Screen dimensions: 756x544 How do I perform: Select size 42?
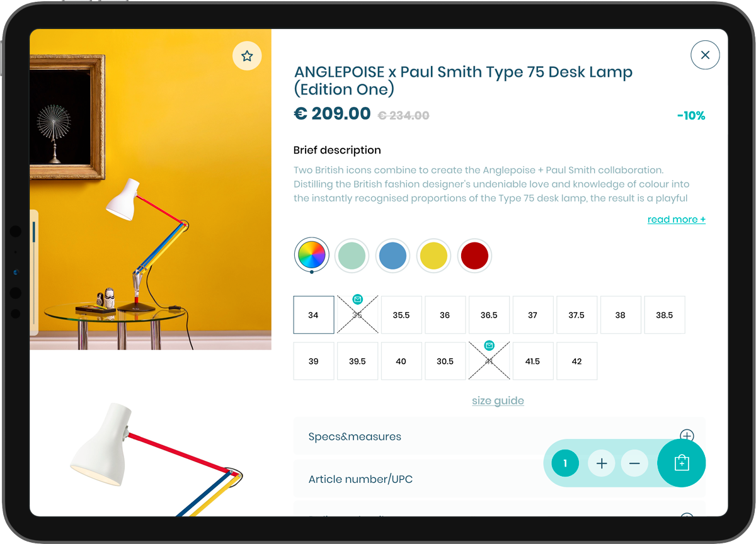(576, 361)
